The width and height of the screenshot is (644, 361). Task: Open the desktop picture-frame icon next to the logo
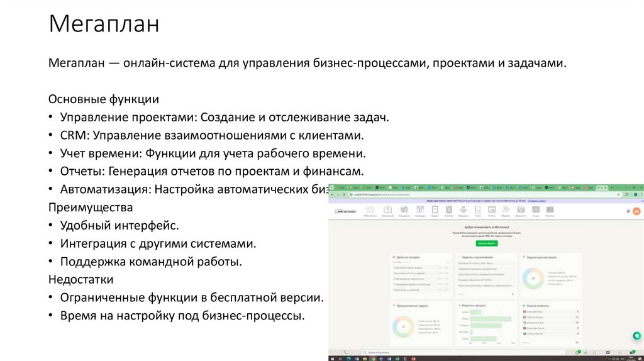370,210
